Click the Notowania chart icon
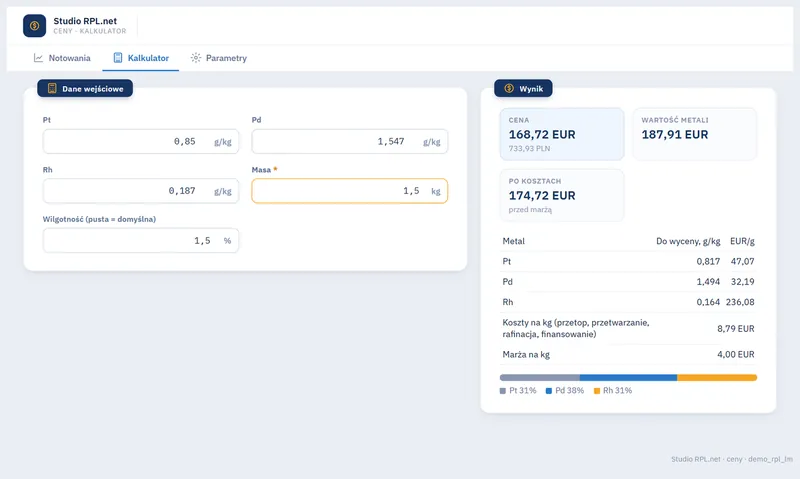Screen dimensions: 800x479 coord(38,58)
